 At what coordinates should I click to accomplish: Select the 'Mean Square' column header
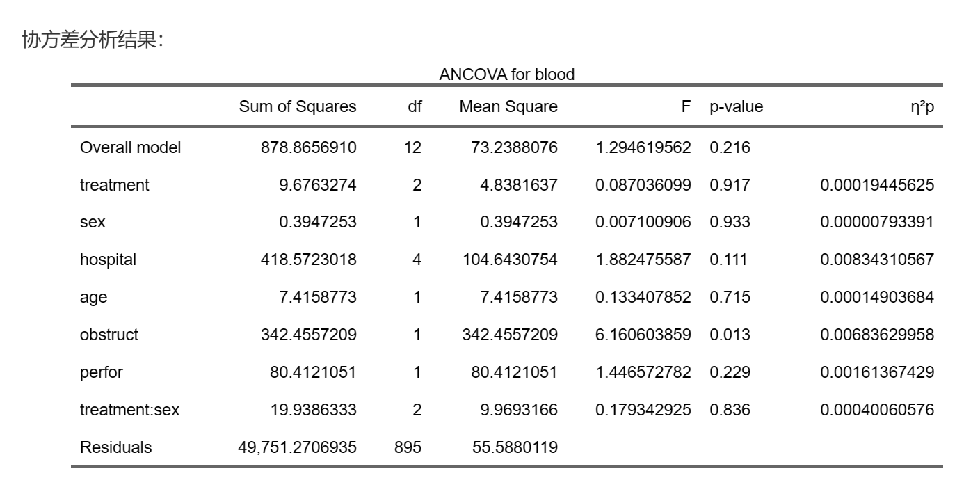(508, 106)
